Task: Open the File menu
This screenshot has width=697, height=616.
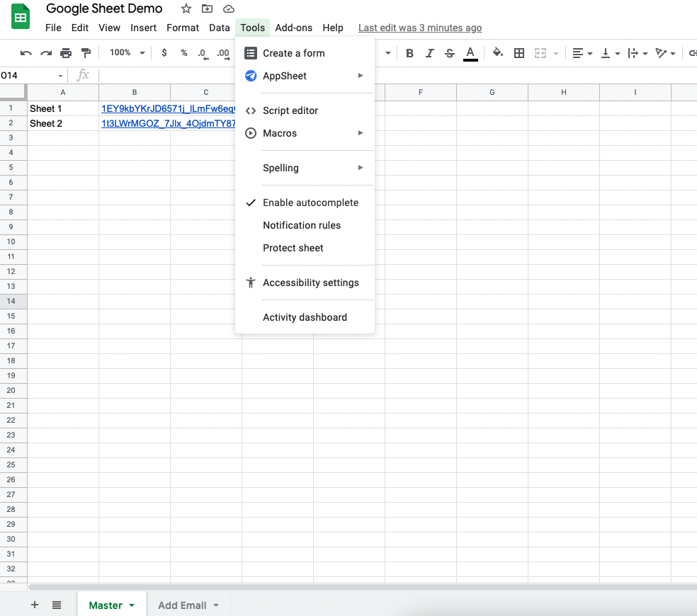Action: (x=53, y=28)
